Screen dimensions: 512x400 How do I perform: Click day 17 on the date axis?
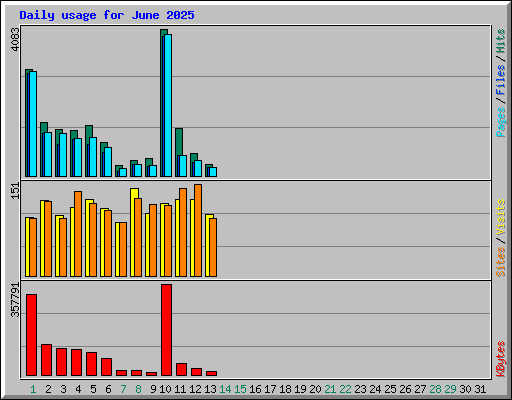(x=270, y=389)
